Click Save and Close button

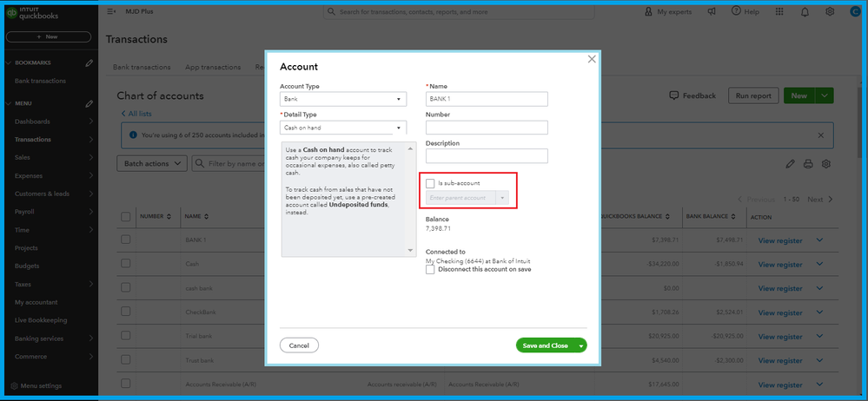tap(546, 345)
